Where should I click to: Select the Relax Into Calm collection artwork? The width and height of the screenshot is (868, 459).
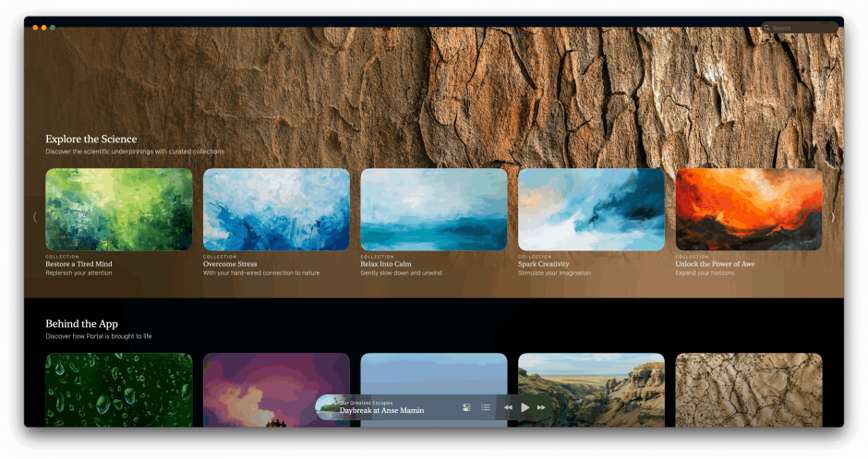434,209
